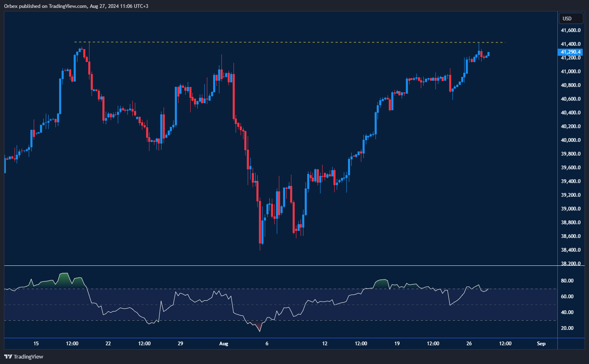This screenshot has width=589, height=364.
Task: Click the blue current price label 41,290.4
Action: 570,52
